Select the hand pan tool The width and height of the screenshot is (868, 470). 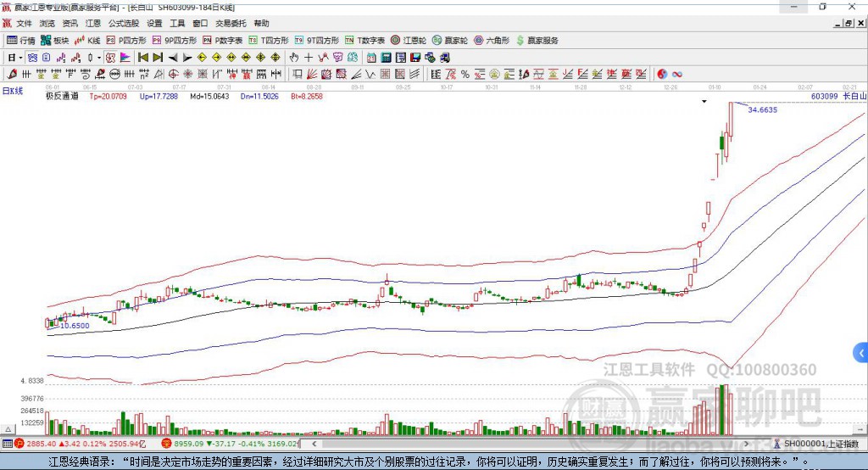pyautogui.click(x=294, y=58)
